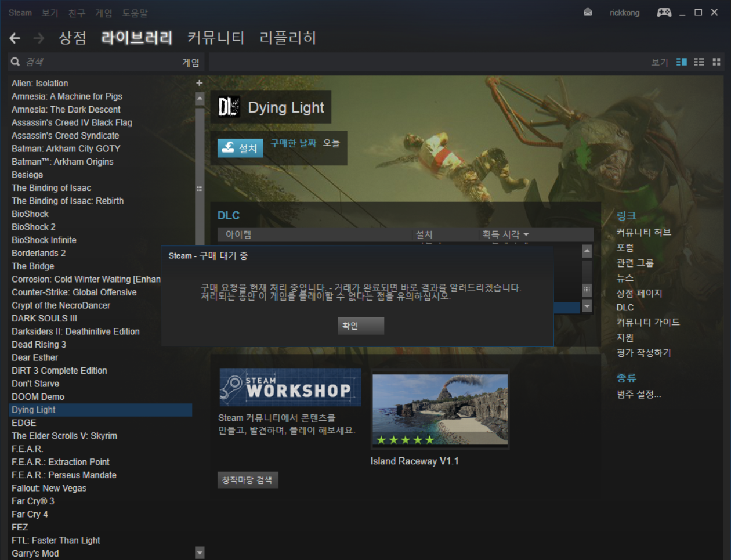The height and width of the screenshot is (560, 731).
Task: Click game list scrollbar down arrow
Action: [200, 552]
